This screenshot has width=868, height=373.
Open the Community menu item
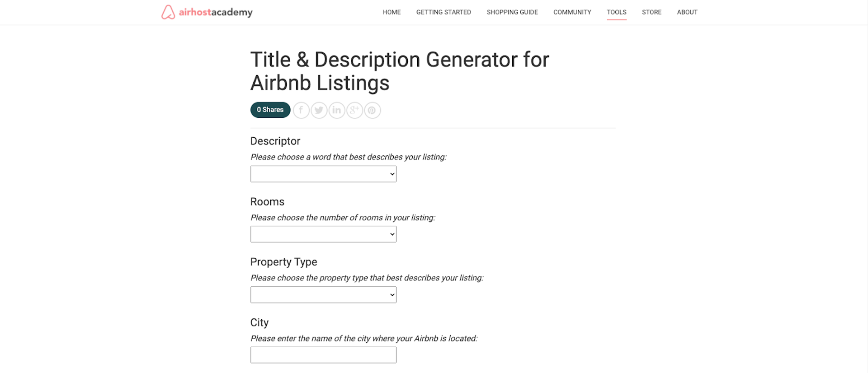click(x=572, y=12)
